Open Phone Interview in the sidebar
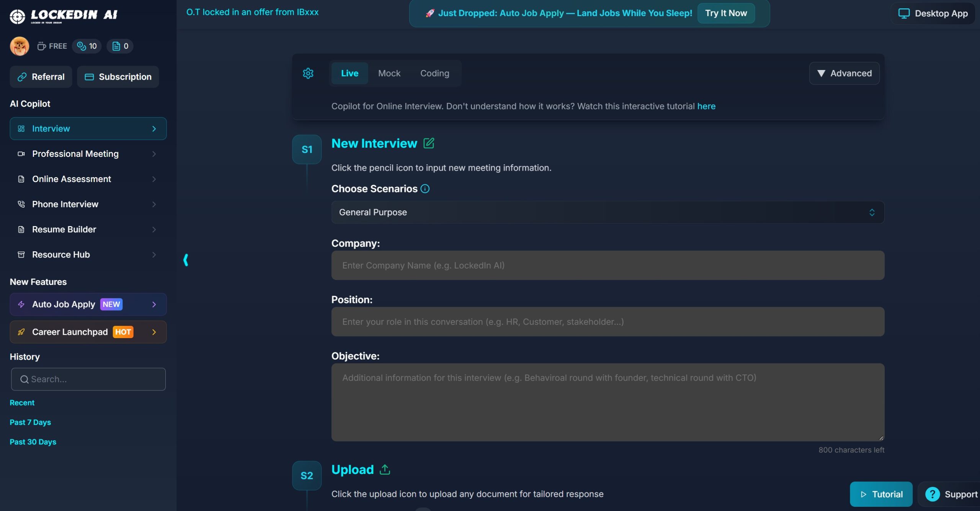 pos(88,204)
